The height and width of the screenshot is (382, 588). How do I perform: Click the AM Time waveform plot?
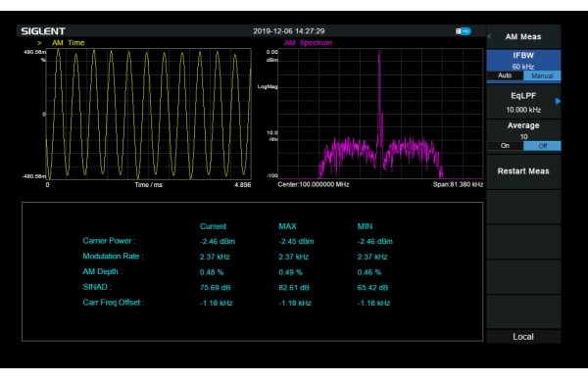[149, 114]
